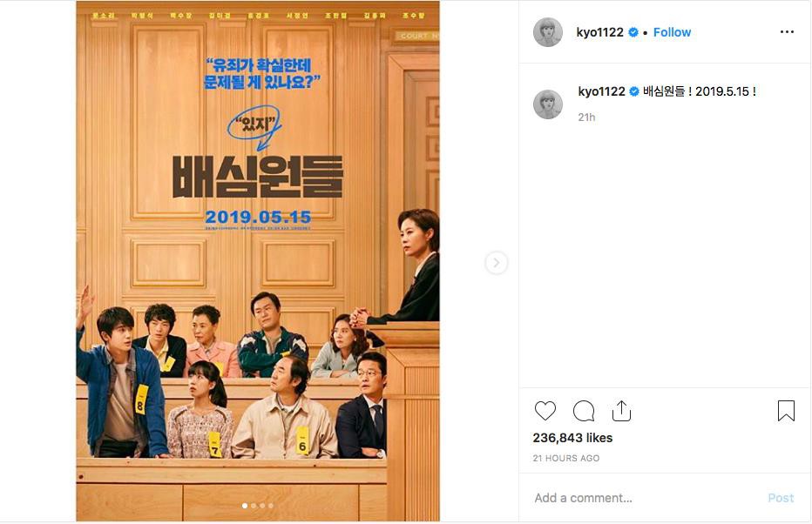Click the Post comment button
The image size is (812, 524).
coord(781,498)
